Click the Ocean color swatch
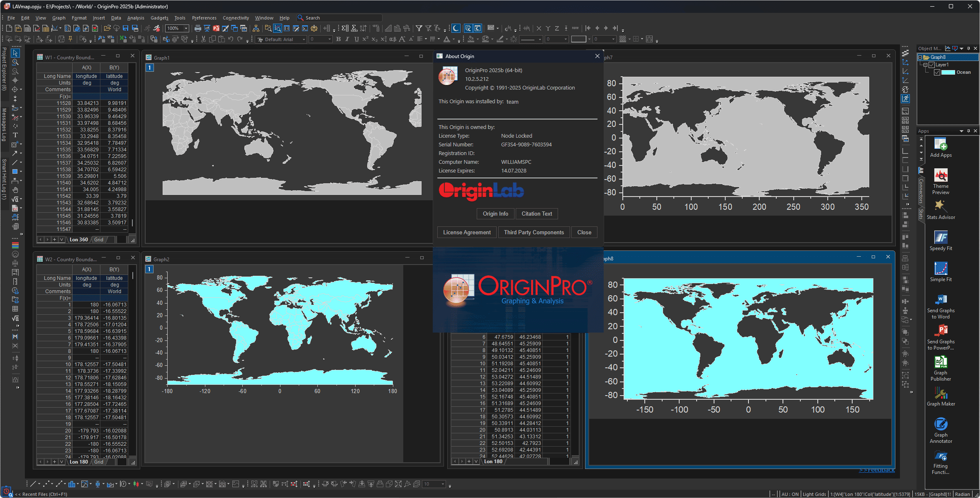This screenshot has height=498, width=980. (948, 72)
